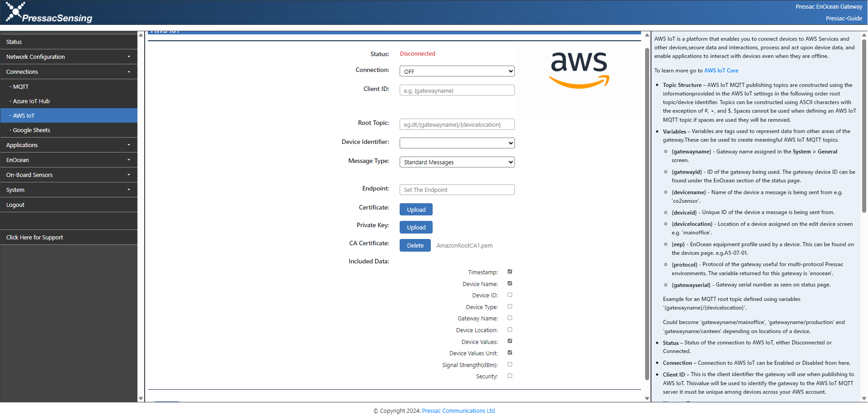Open the AWS IoT Core link
Viewport: 868px width, 420px height.
pyautogui.click(x=721, y=70)
